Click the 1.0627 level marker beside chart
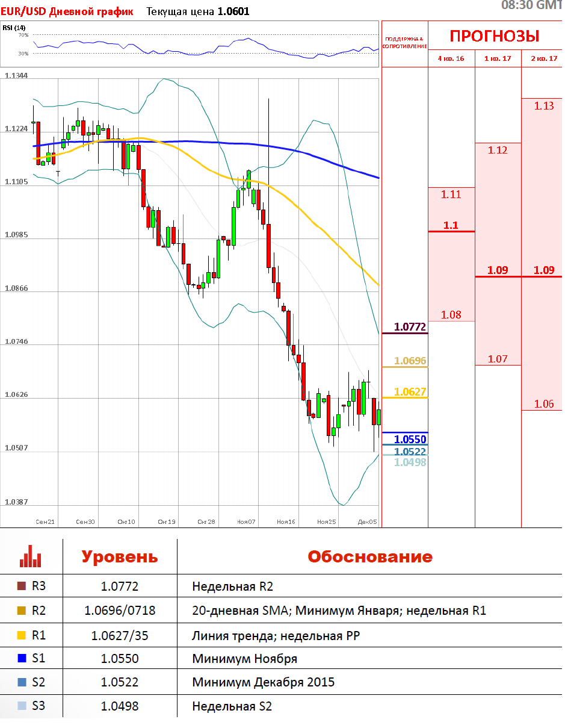565x728 pixels. point(410,392)
